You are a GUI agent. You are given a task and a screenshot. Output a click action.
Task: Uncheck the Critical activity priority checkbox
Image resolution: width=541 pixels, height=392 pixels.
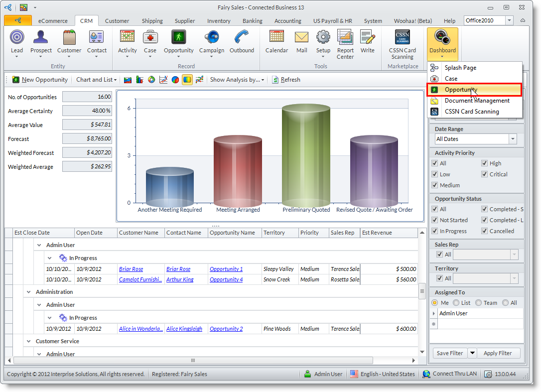point(485,174)
